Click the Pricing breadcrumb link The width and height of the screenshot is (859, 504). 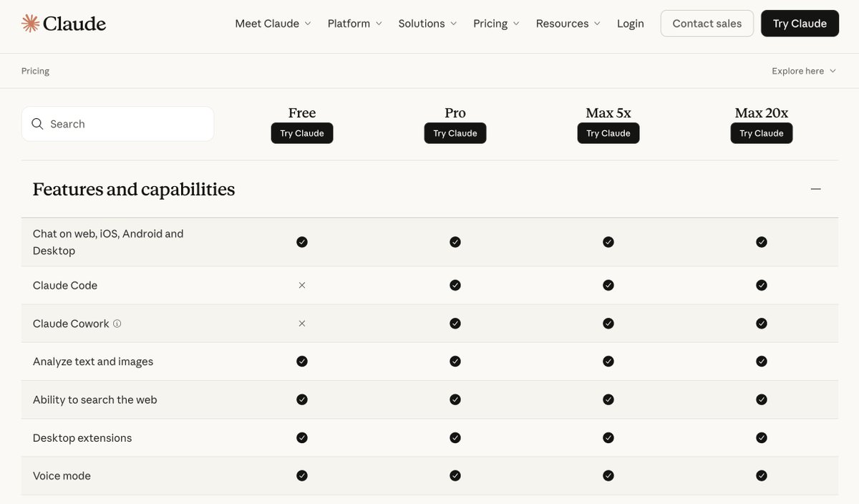pos(35,71)
